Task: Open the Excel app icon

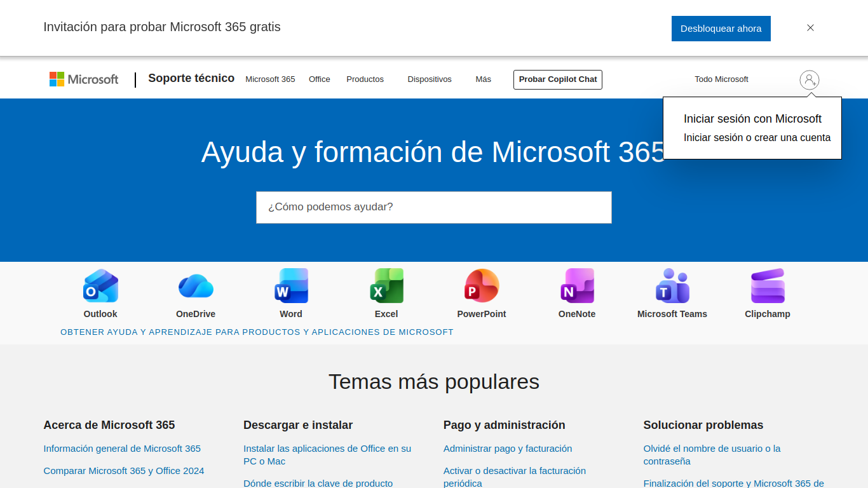Action: pyautogui.click(x=386, y=286)
